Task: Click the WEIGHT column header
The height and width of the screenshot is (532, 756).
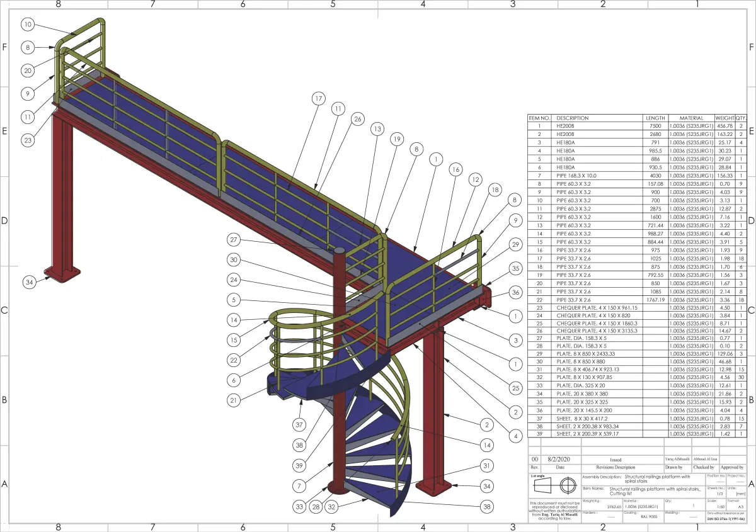Action: tap(724, 118)
